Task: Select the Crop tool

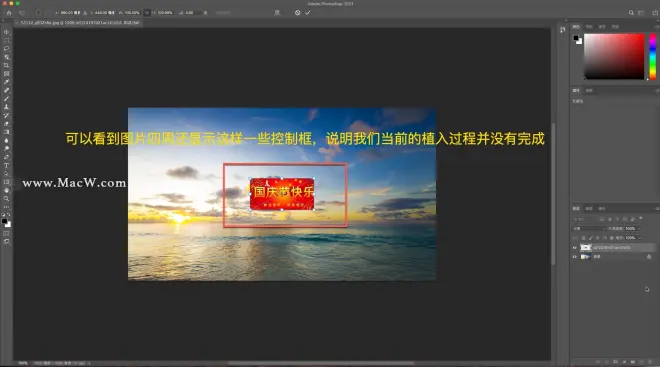Action: tap(6, 65)
